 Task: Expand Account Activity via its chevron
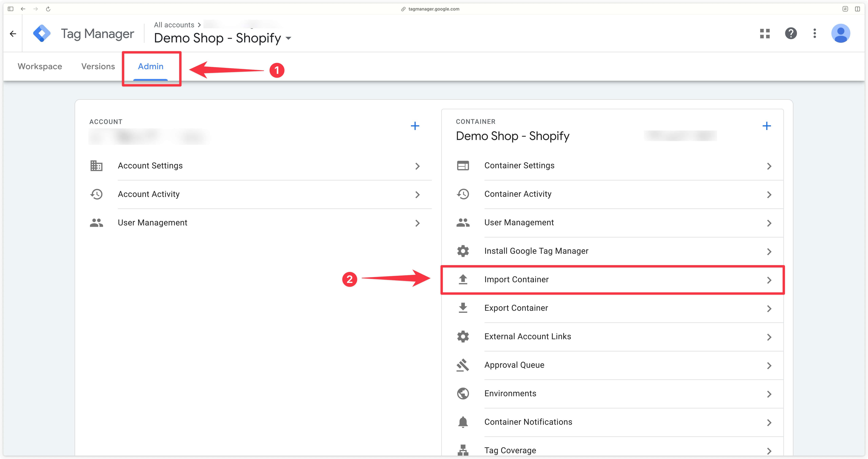pyautogui.click(x=417, y=195)
